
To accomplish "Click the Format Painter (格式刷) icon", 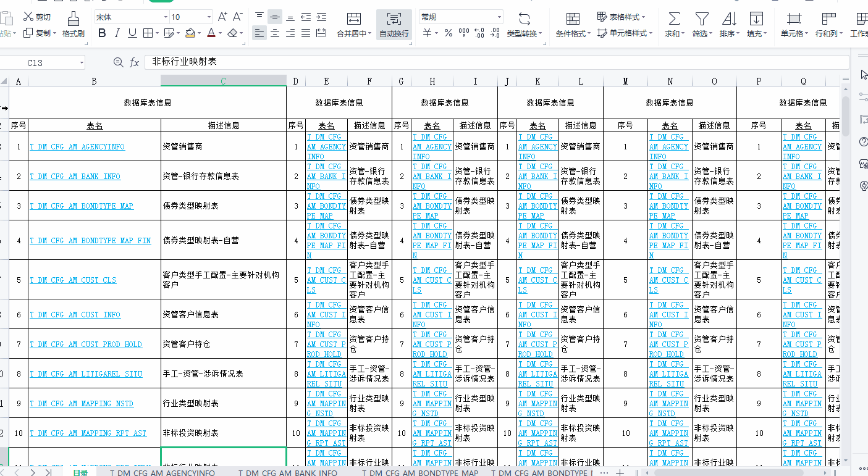I will pos(73,19).
